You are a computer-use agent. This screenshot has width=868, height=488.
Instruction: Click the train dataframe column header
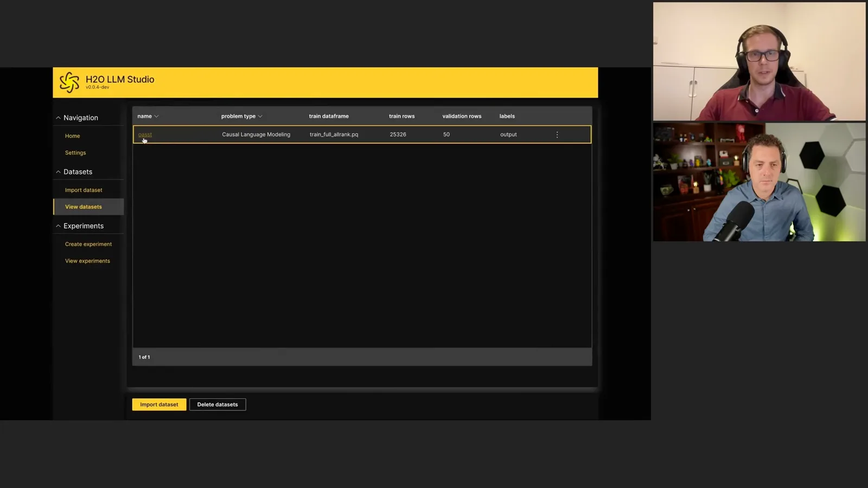click(329, 116)
